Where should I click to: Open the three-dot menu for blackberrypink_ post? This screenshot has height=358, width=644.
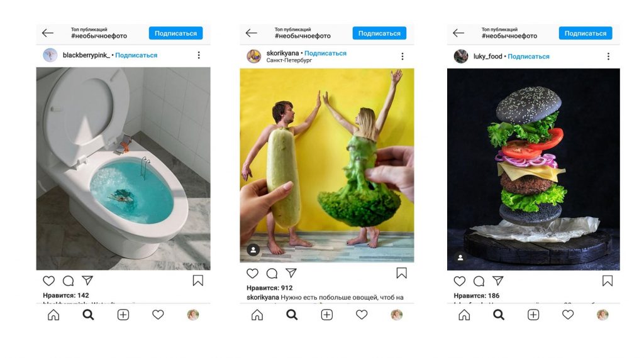point(199,55)
